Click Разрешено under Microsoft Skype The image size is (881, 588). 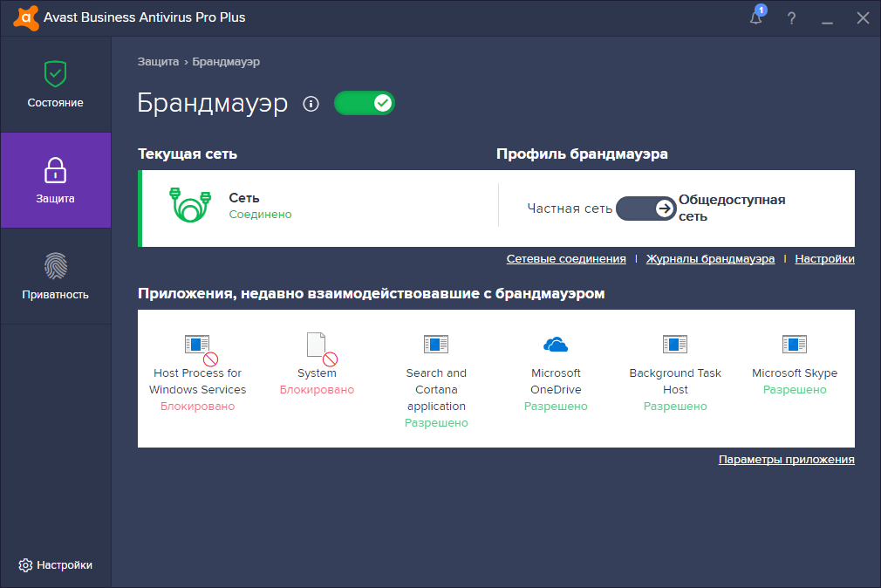[795, 390]
